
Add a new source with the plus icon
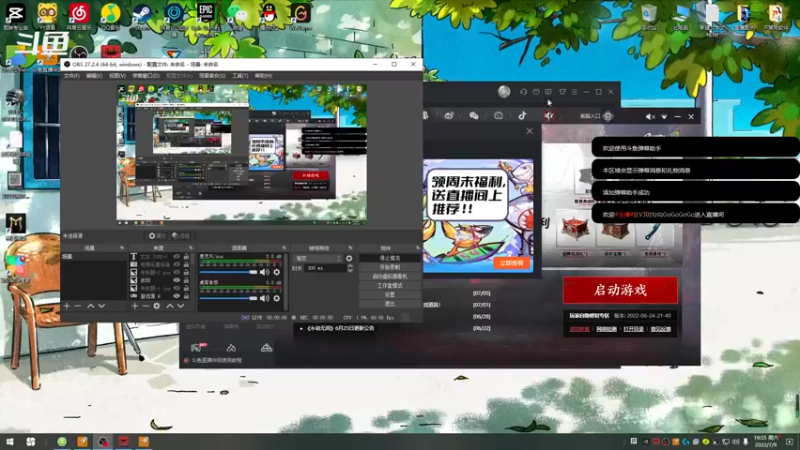coord(135,306)
